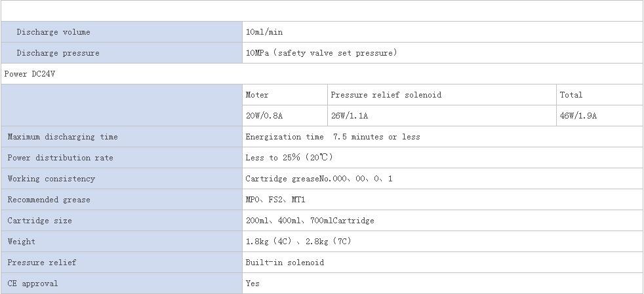Select the MP0, FS2, MT1 grease value
Viewport: 644px width, 294px height.
click(x=275, y=200)
